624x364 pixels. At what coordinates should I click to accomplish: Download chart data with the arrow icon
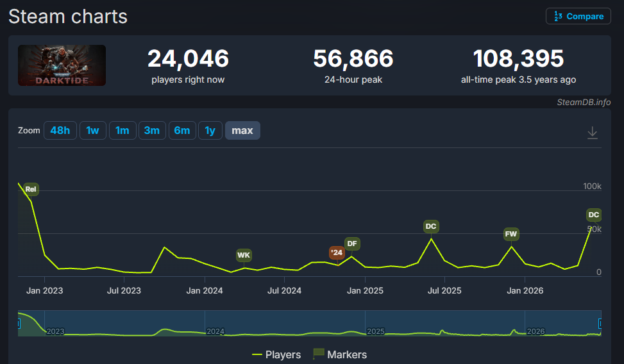[x=592, y=133]
